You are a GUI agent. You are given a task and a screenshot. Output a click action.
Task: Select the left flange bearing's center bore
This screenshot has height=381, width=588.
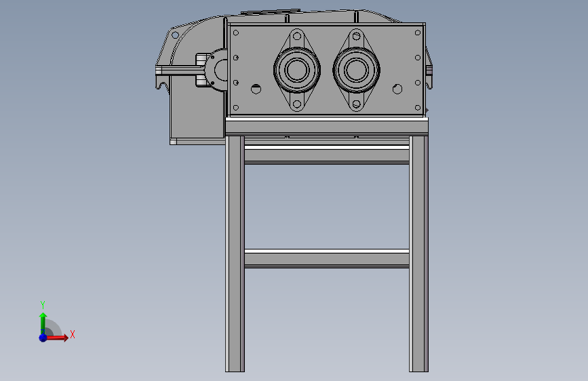click(x=296, y=70)
